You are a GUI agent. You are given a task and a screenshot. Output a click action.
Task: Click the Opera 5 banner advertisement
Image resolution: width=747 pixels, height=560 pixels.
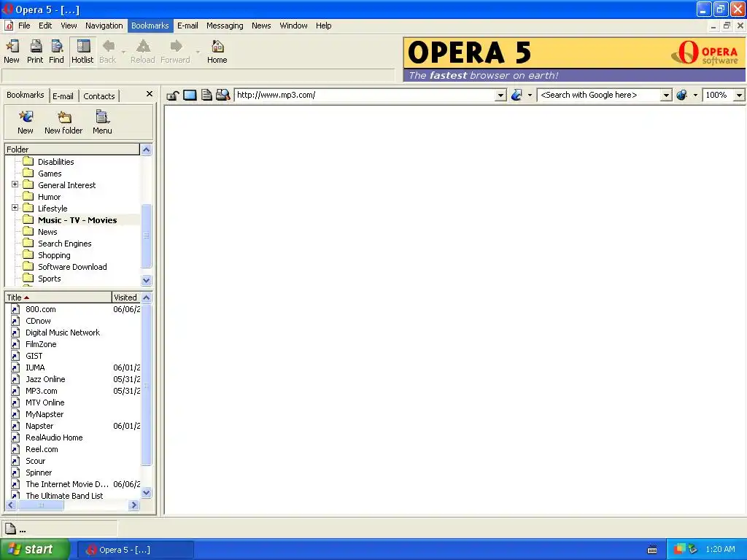click(x=574, y=60)
